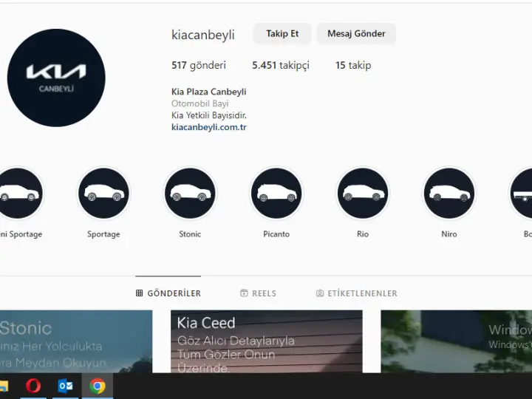Viewport: 532px width, 399px height.
Task: Switch to Chrome in the taskbar
Action: click(97, 386)
